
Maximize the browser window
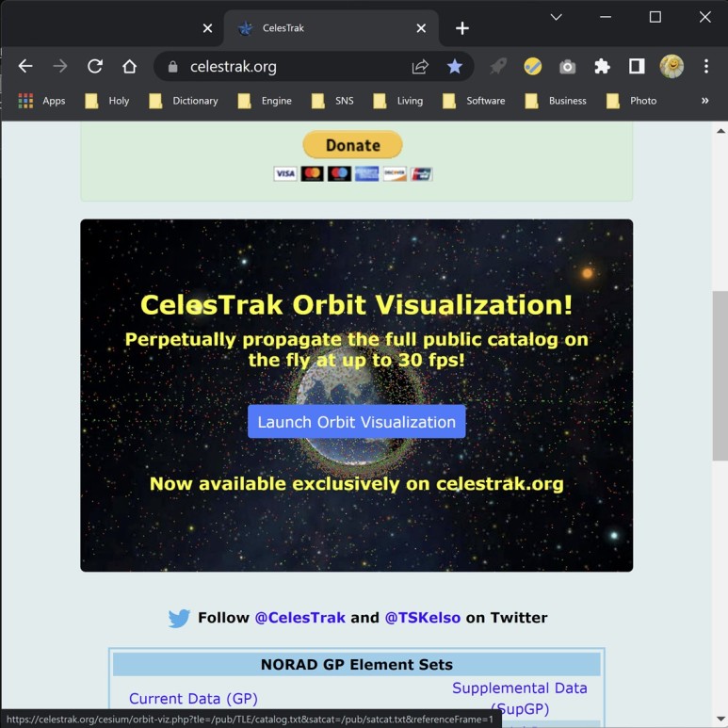click(655, 17)
